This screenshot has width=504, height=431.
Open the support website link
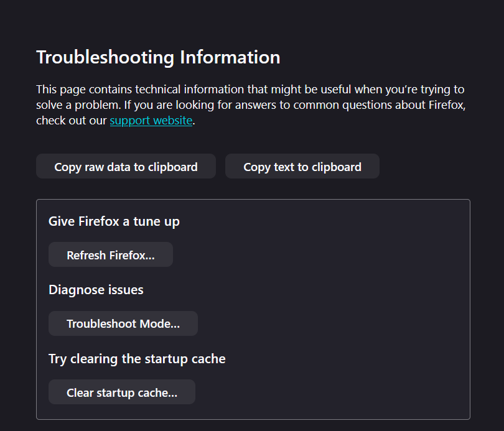[151, 121]
